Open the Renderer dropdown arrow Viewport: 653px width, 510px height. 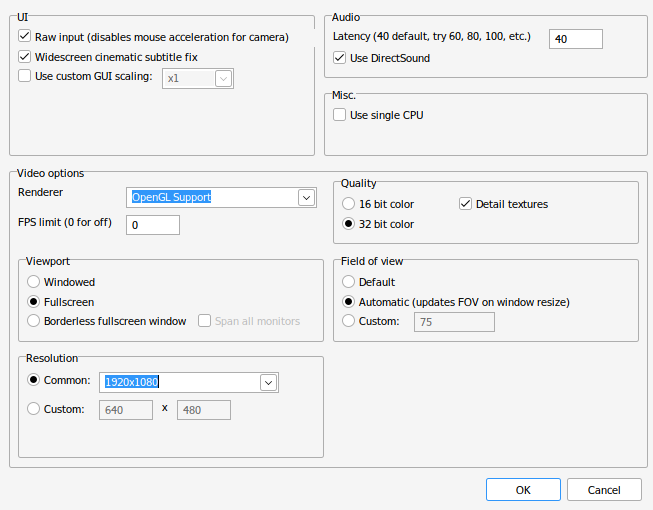coord(307,197)
